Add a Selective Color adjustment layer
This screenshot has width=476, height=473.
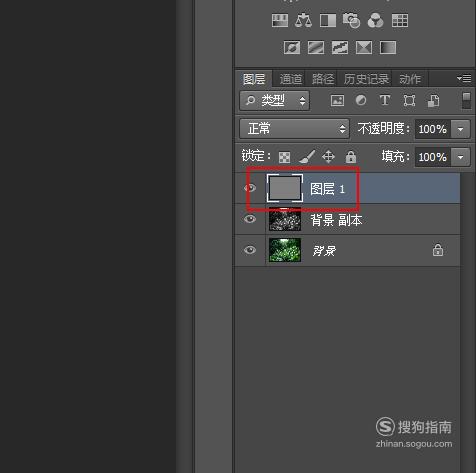pyautogui.click(x=364, y=47)
